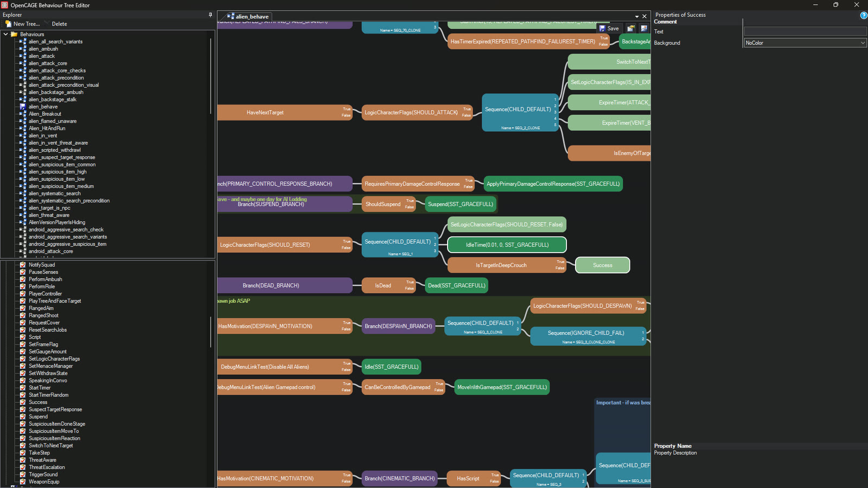868x488 pixels.
Task: Click the WeaponEquip node type icon
Action: [x=23, y=482]
